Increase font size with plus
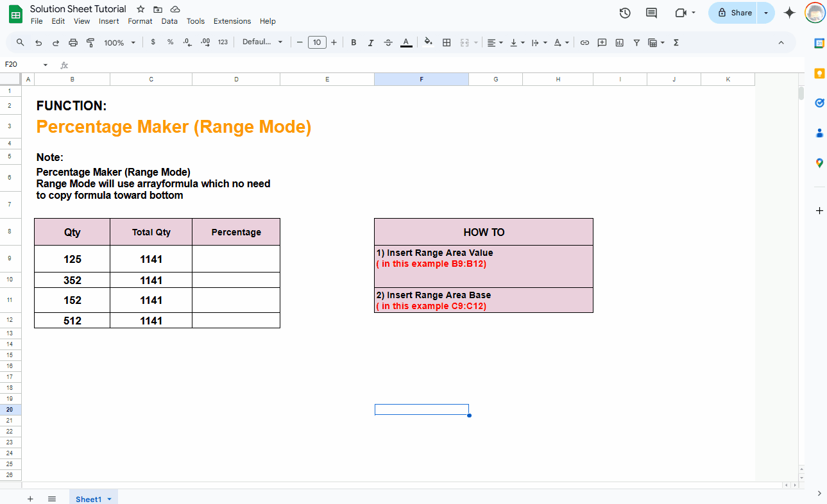This screenshot has height=504, width=827. (x=334, y=42)
